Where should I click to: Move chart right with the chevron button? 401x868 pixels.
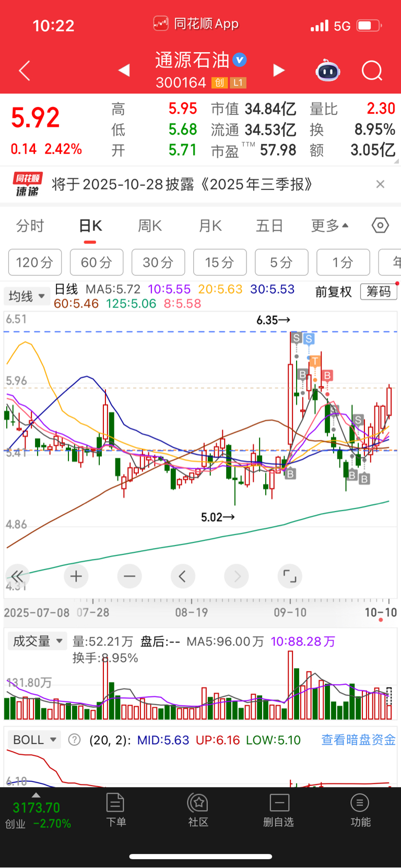coord(237,576)
